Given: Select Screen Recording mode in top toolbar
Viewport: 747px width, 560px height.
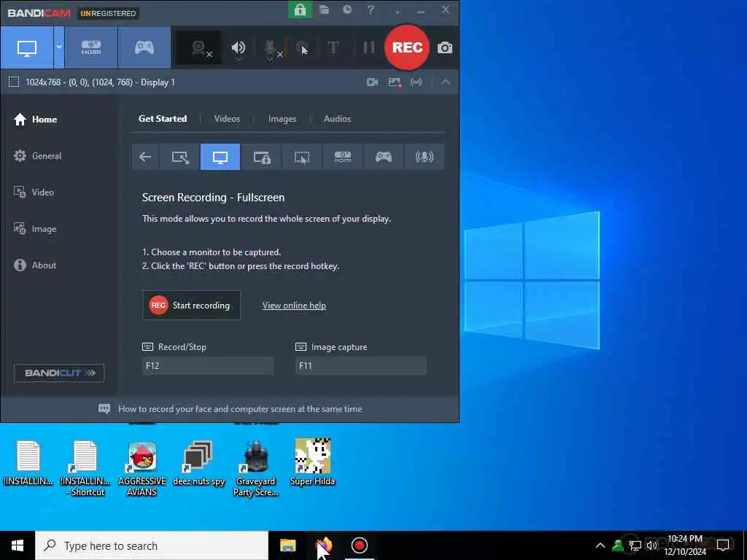Looking at the screenshot, I should click(27, 47).
